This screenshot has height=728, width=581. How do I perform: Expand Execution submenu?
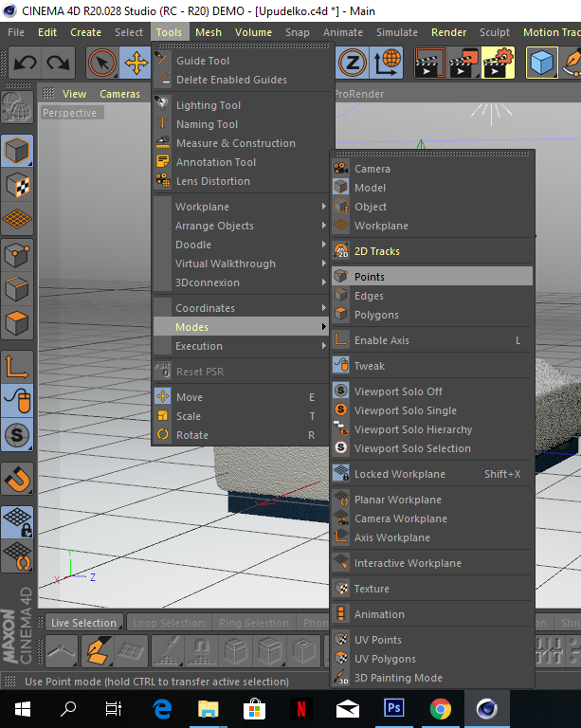242,346
